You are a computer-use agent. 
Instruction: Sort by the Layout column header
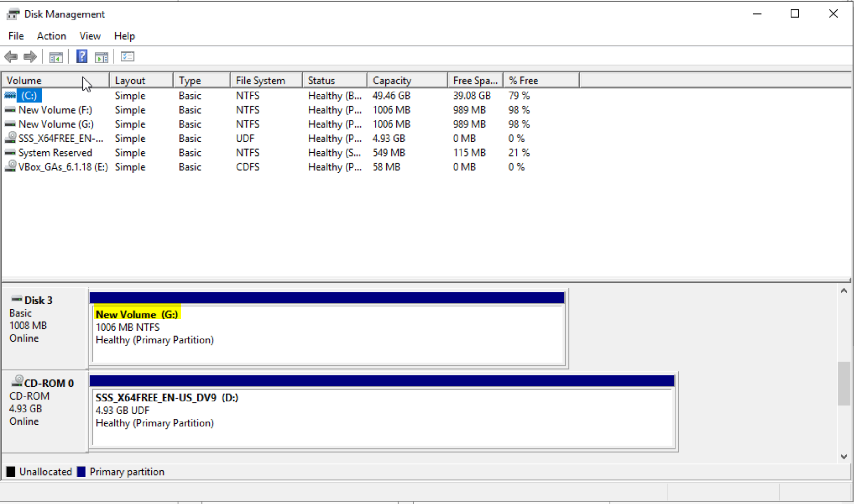click(141, 81)
